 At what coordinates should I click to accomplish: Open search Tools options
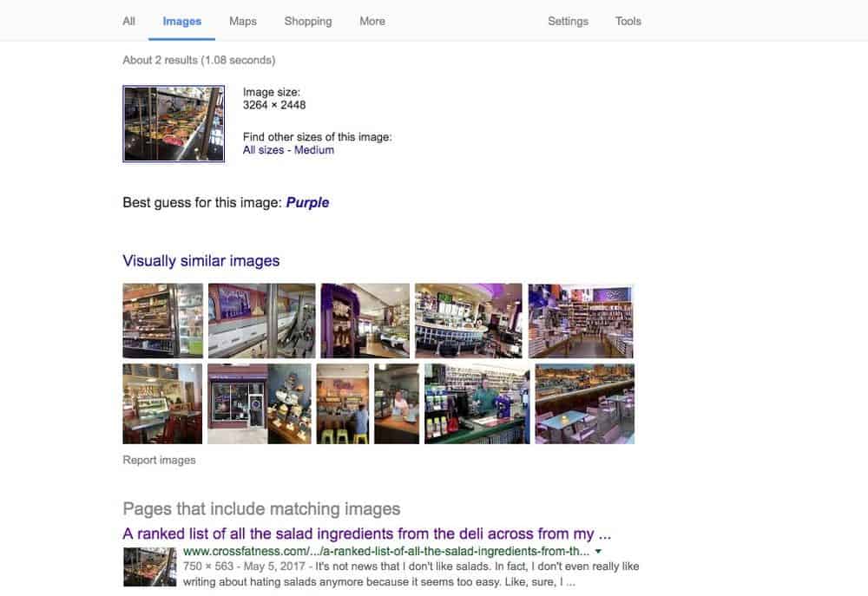628,21
